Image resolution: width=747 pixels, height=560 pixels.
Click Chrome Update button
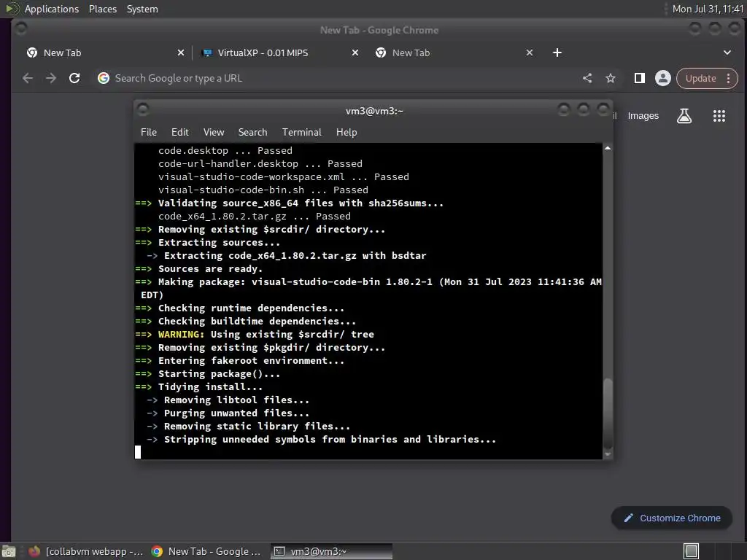click(x=700, y=79)
